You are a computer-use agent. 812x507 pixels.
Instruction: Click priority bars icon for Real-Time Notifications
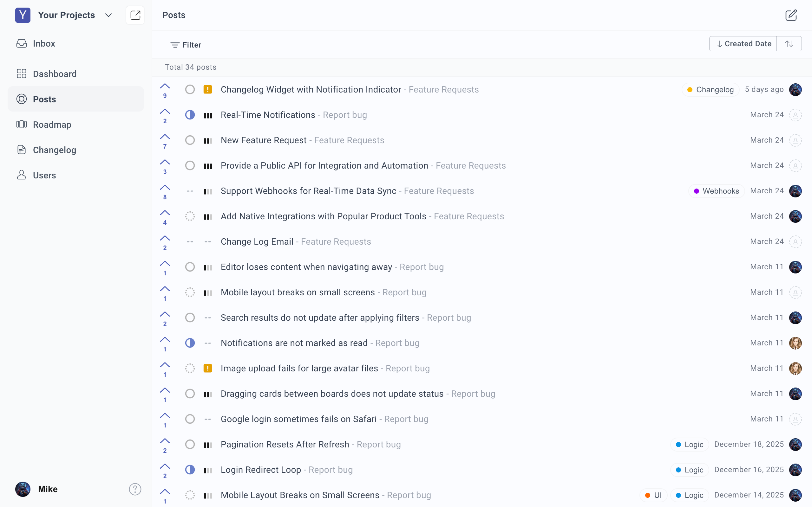[208, 115]
